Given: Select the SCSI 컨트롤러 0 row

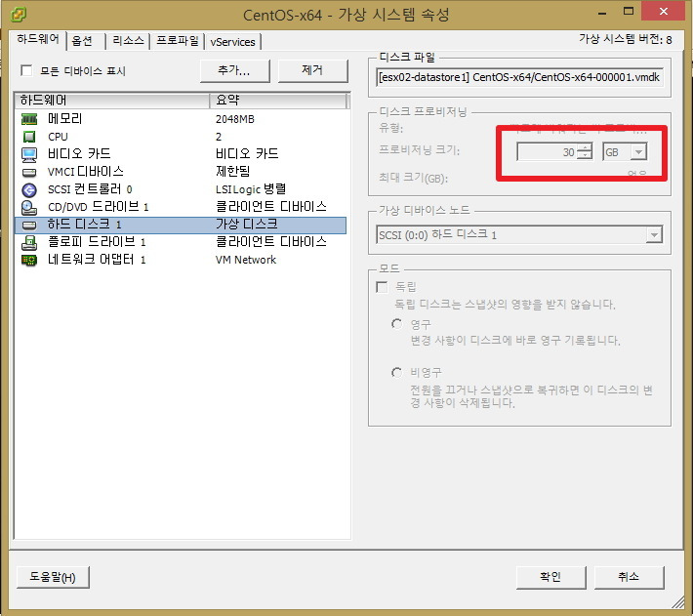Looking at the screenshot, I should (x=181, y=189).
